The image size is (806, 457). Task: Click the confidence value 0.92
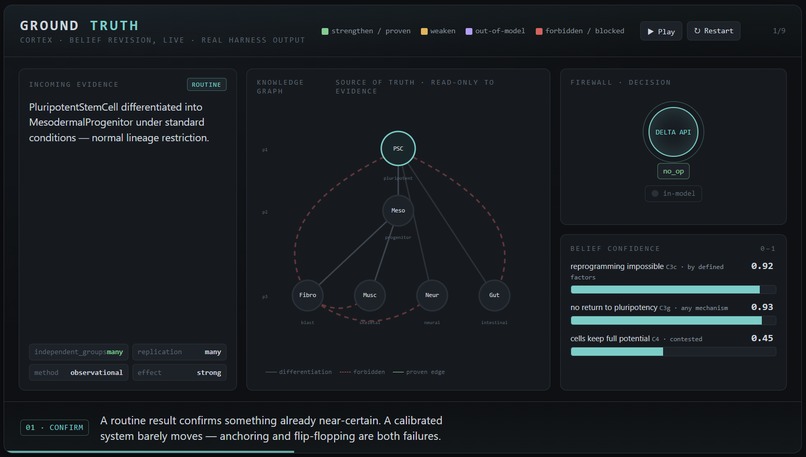(762, 266)
